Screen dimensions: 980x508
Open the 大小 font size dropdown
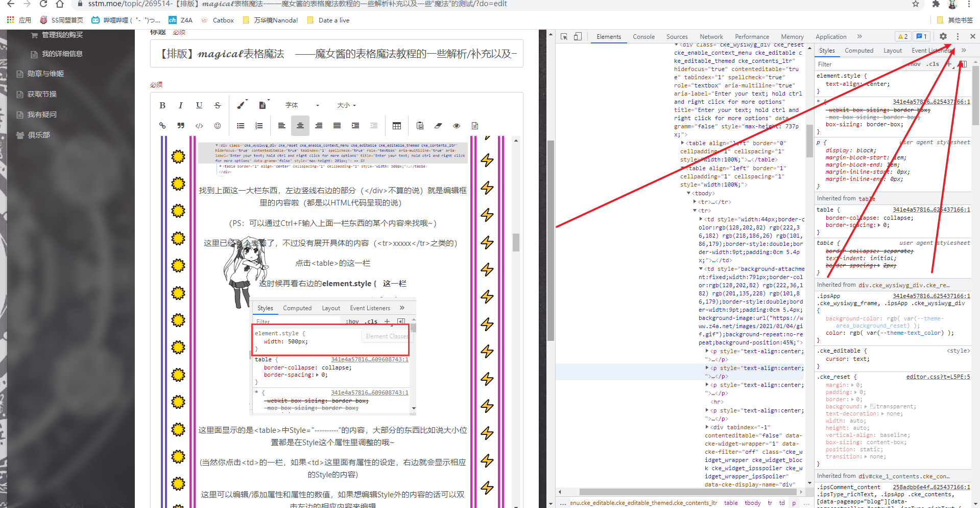tap(347, 105)
